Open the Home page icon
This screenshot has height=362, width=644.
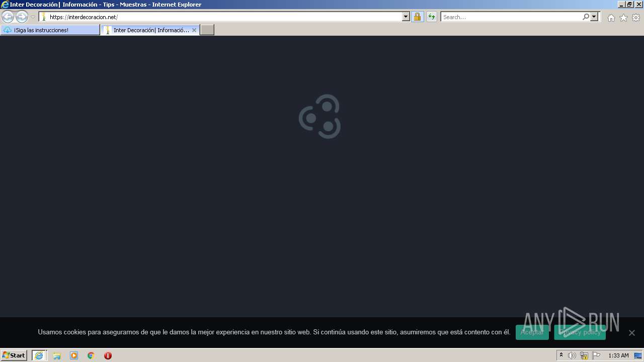[611, 18]
